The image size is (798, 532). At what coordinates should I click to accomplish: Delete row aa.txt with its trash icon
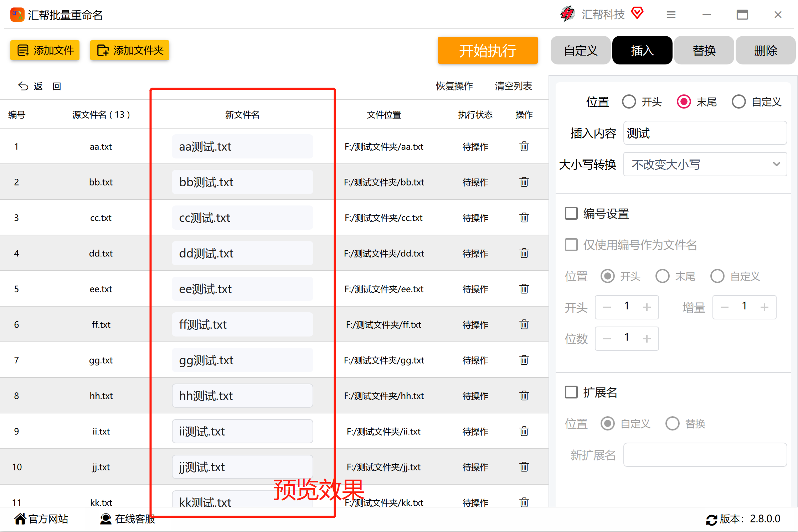click(x=524, y=146)
